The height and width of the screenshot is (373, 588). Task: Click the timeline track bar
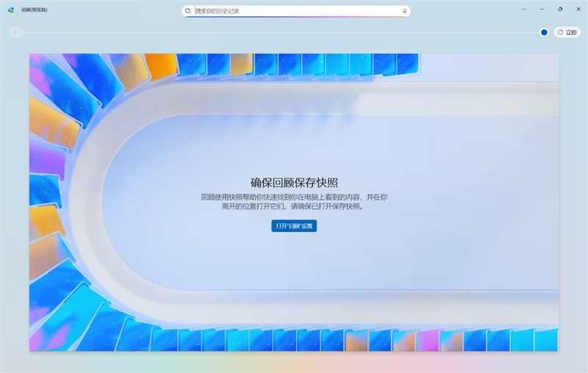(282, 32)
